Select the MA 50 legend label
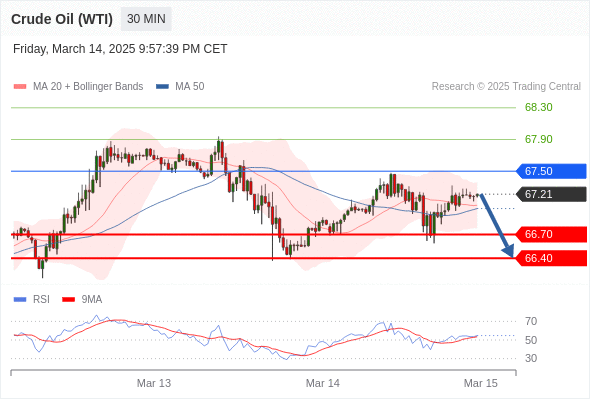The width and height of the screenshot is (590, 400). pos(190,87)
